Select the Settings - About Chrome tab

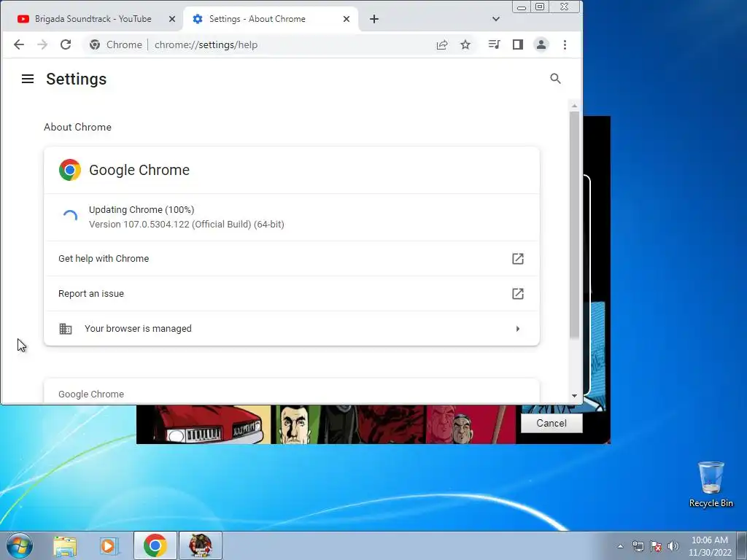271,19
